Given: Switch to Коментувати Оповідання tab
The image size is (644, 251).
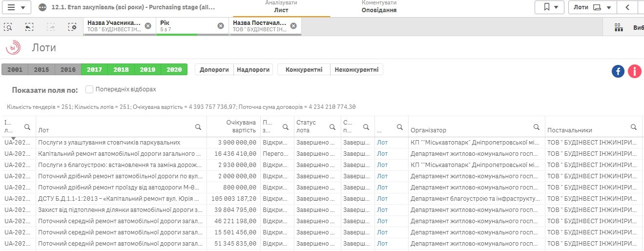Looking at the screenshot, I should (x=379, y=7).
